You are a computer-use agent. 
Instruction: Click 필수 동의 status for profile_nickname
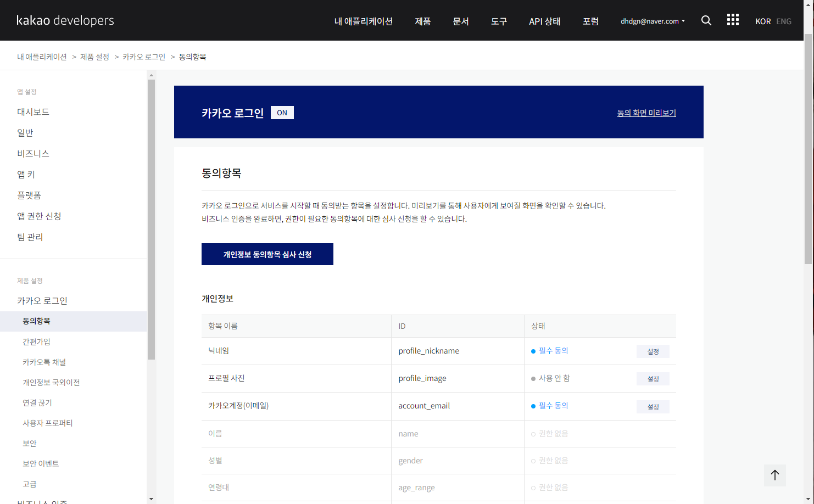(x=550, y=351)
